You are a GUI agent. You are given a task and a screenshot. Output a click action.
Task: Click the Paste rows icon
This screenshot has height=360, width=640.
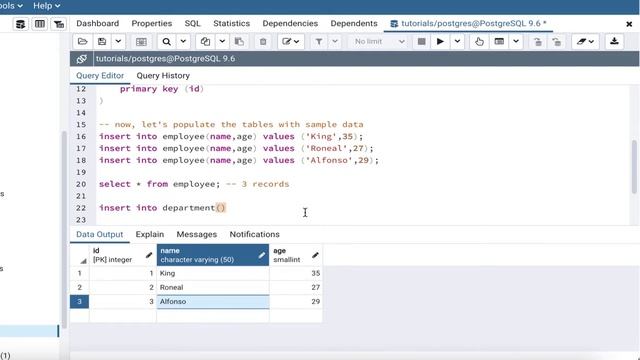click(x=239, y=42)
